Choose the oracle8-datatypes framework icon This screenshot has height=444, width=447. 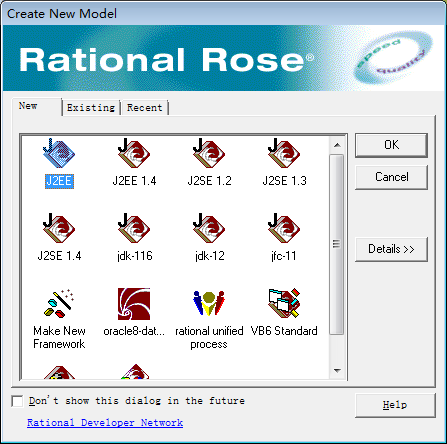[134, 304]
